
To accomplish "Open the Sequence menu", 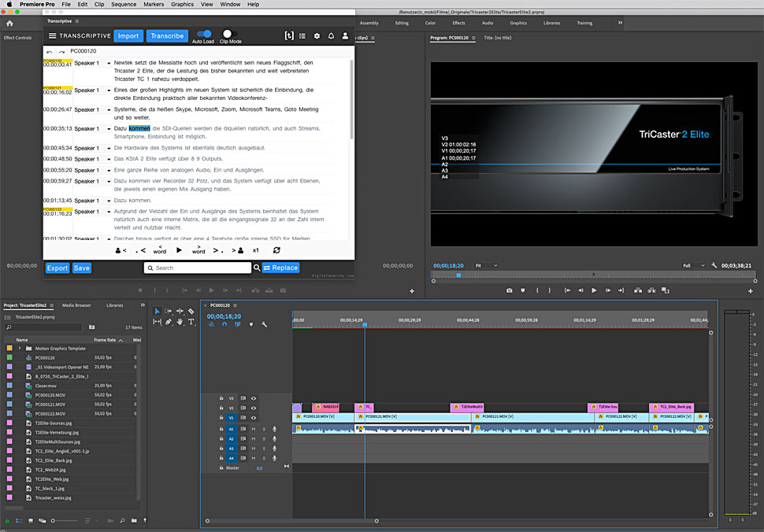I will (x=123, y=4).
